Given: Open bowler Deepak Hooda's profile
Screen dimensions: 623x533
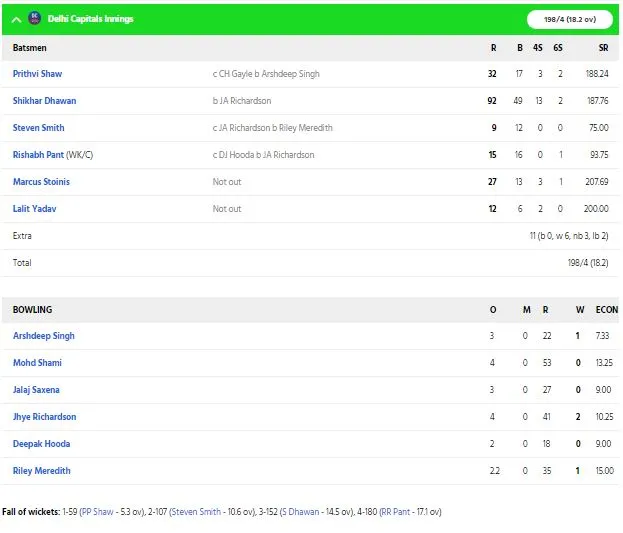Looking at the screenshot, I should (x=41, y=444).
